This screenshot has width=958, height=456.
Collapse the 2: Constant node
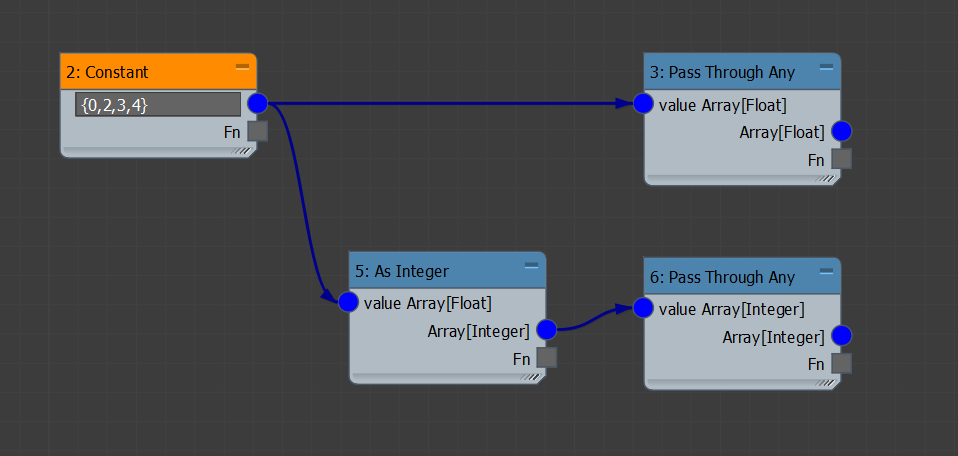coord(243,67)
